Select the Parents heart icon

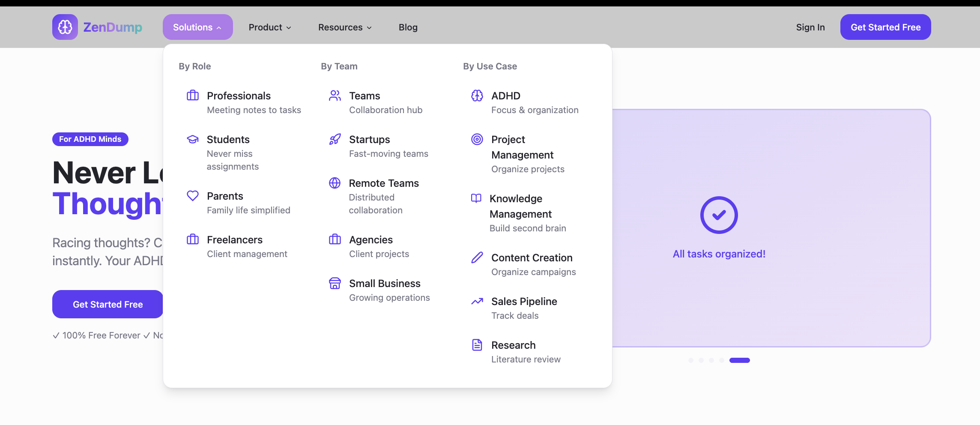(x=192, y=196)
